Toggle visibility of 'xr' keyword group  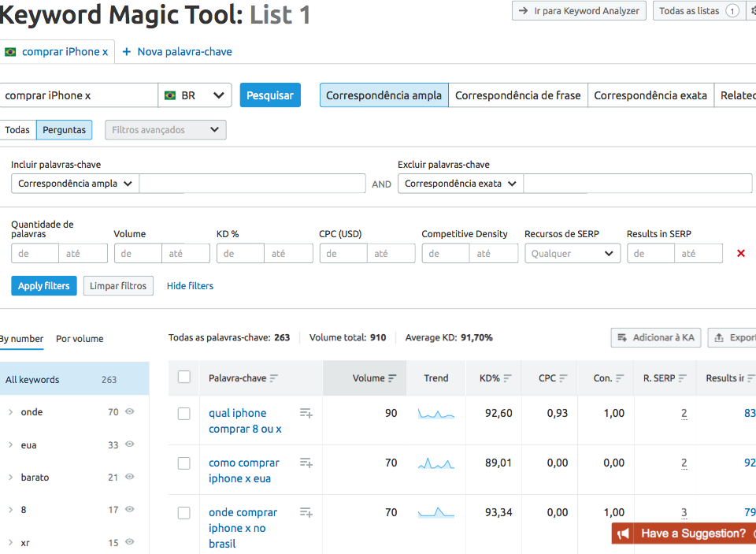[x=129, y=542]
